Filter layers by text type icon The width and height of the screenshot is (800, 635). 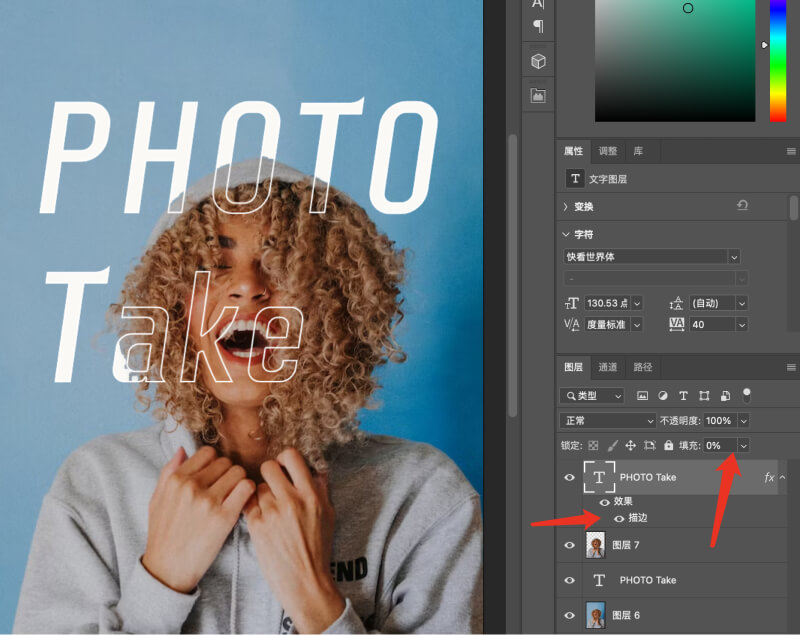point(684,396)
